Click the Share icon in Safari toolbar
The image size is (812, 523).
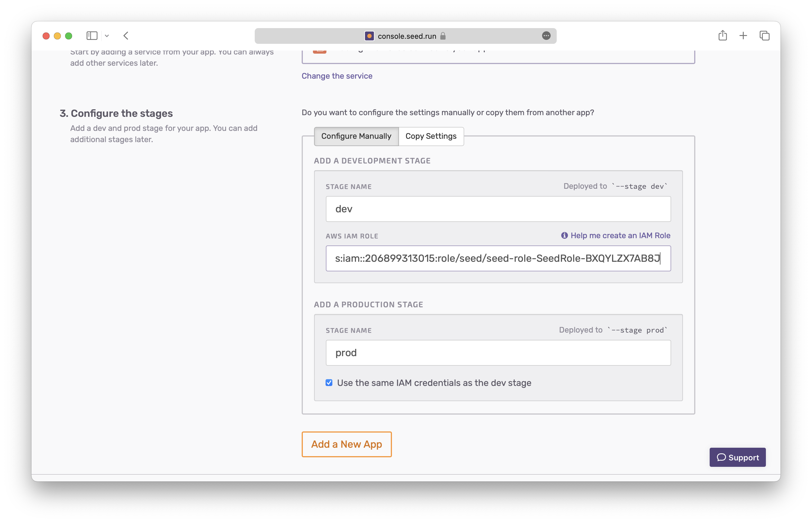coord(722,36)
